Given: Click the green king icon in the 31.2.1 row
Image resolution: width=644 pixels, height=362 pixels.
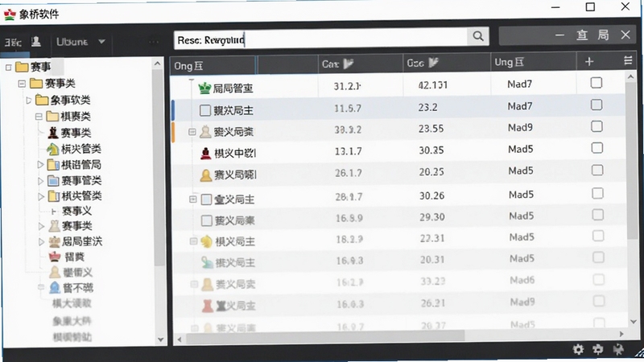Looking at the screenshot, I should point(204,88).
